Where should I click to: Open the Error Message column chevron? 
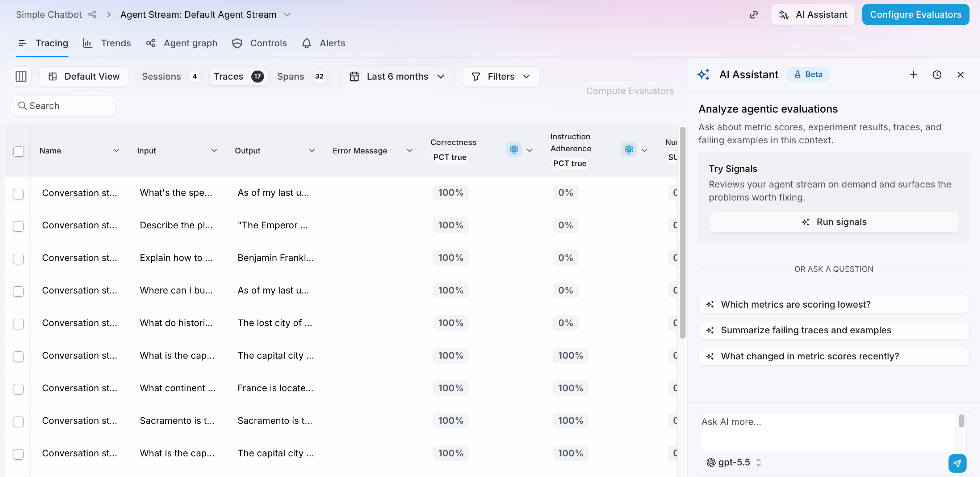[410, 151]
